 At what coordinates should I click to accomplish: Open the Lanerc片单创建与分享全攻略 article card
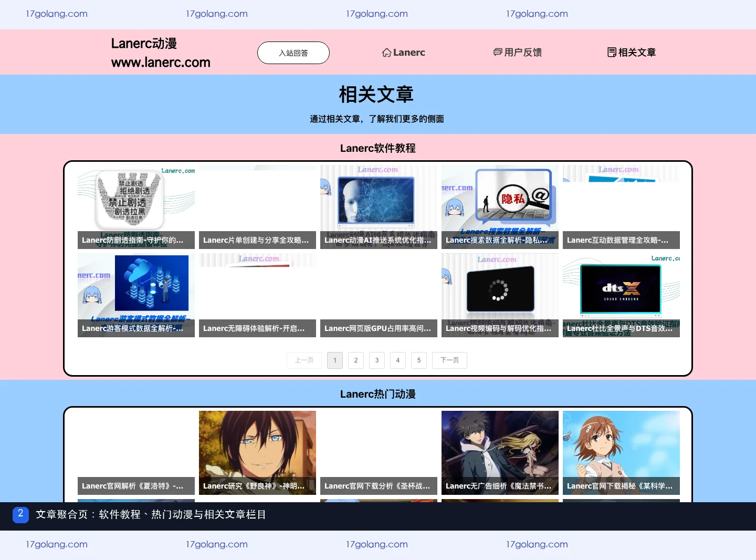click(257, 207)
